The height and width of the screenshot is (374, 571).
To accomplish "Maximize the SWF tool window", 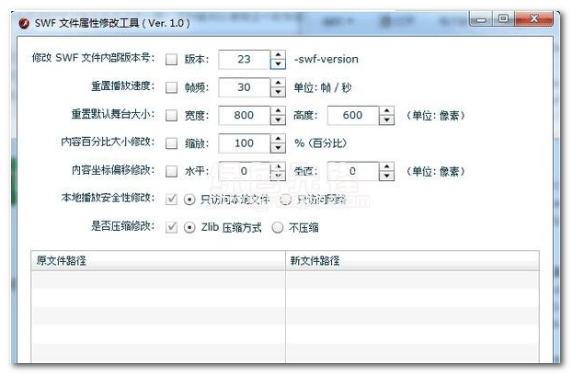I will (503, 19).
